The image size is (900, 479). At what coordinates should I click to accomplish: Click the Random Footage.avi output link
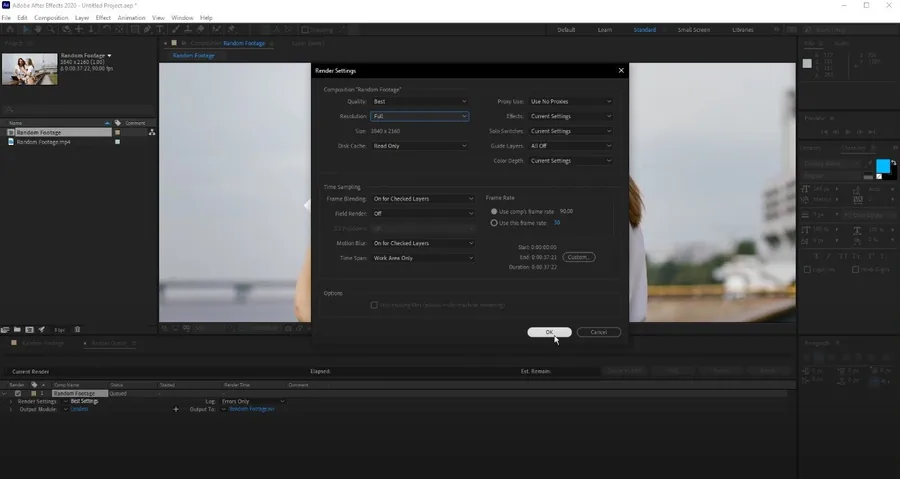click(252, 410)
